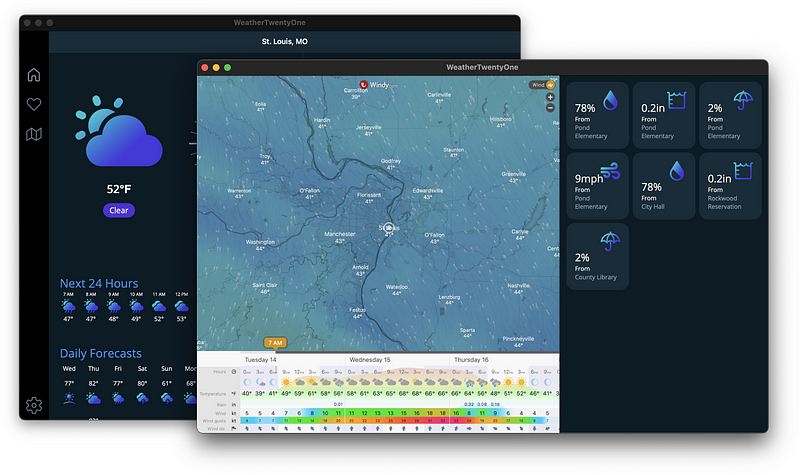Image resolution: width=800 pixels, height=475 pixels.
Task: Select the 9mph wind card
Action: tap(597, 186)
